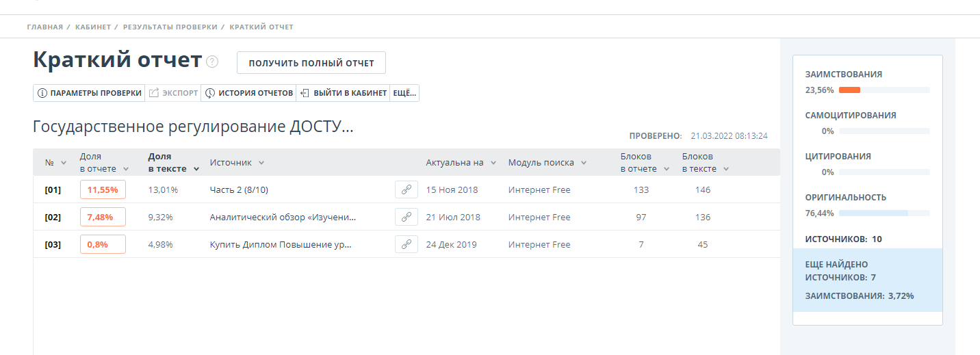The image size is (980, 355).
Task: Click Выйти в кабинет toolbar item
Action: point(343,93)
